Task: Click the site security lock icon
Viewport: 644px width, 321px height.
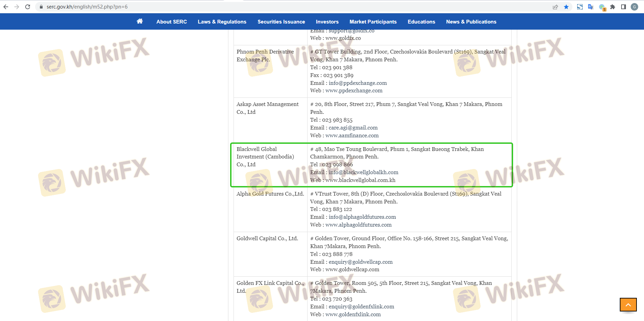Action: (x=41, y=7)
